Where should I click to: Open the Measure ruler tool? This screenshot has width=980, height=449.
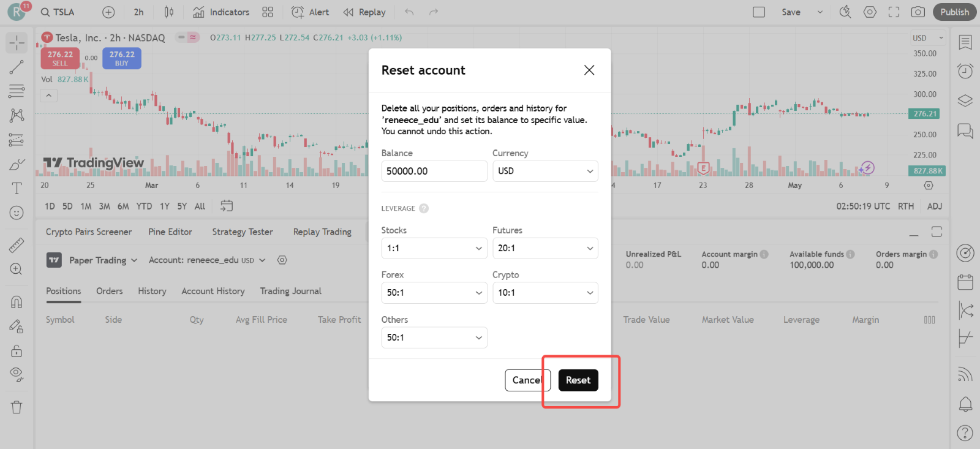click(17, 245)
